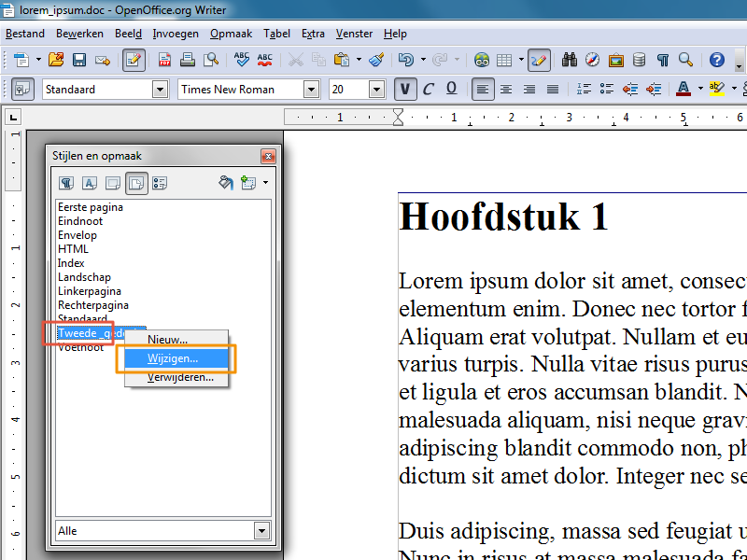Toggle Edit File mode icon
This screenshot has height=560, width=747.
(x=134, y=60)
